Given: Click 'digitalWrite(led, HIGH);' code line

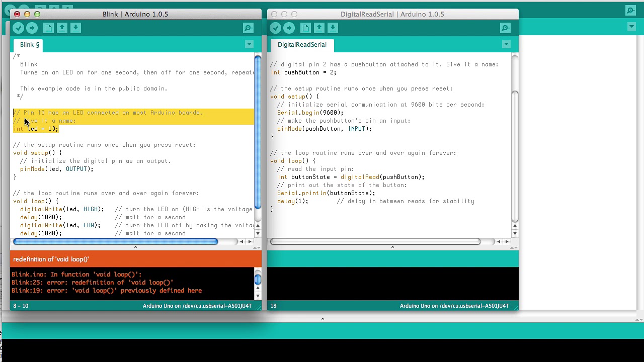Looking at the screenshot, I should coord(62,209).
